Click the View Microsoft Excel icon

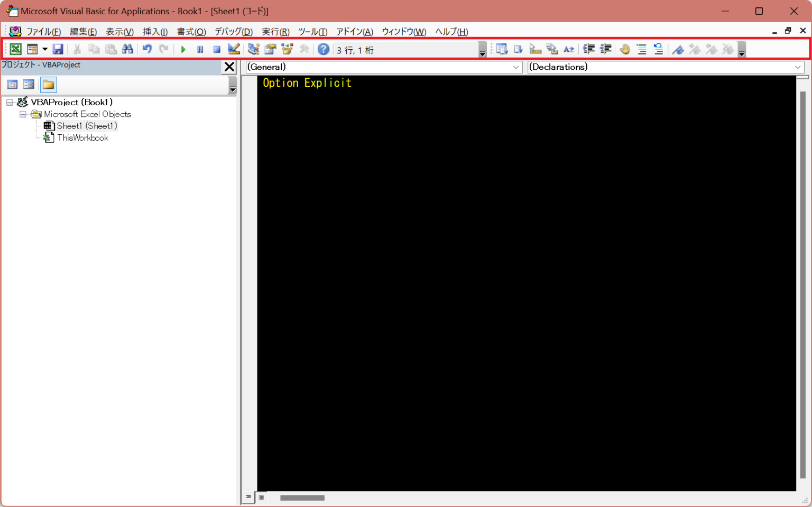pos(15,49)
